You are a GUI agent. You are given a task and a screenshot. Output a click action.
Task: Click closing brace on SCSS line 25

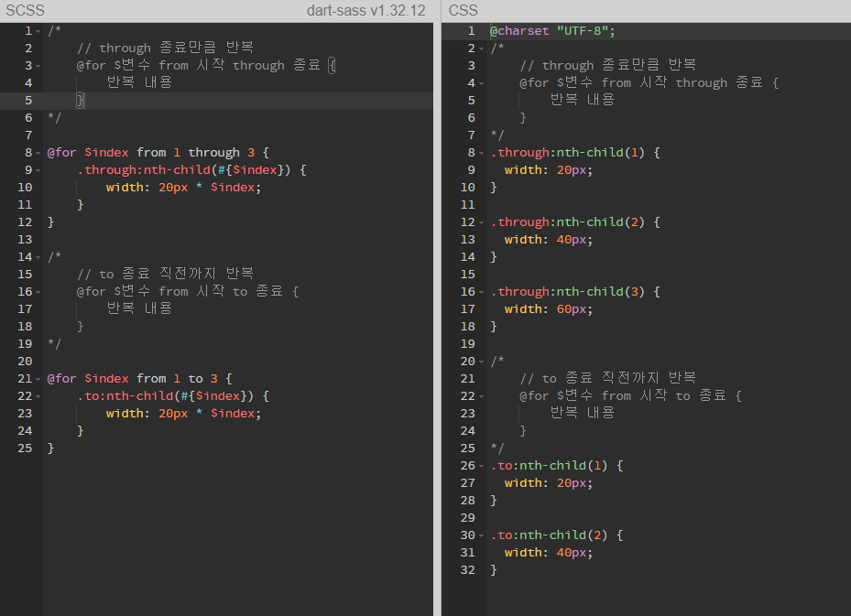coord(50,448)
